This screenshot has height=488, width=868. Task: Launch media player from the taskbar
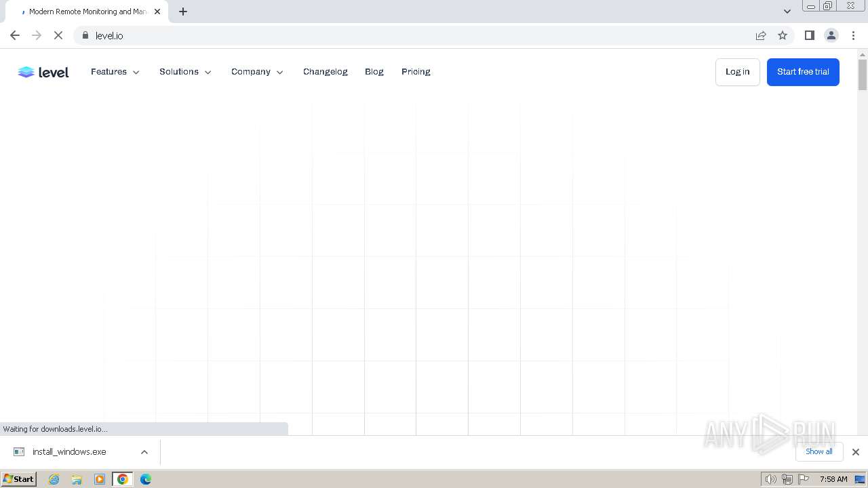point(100,479)
